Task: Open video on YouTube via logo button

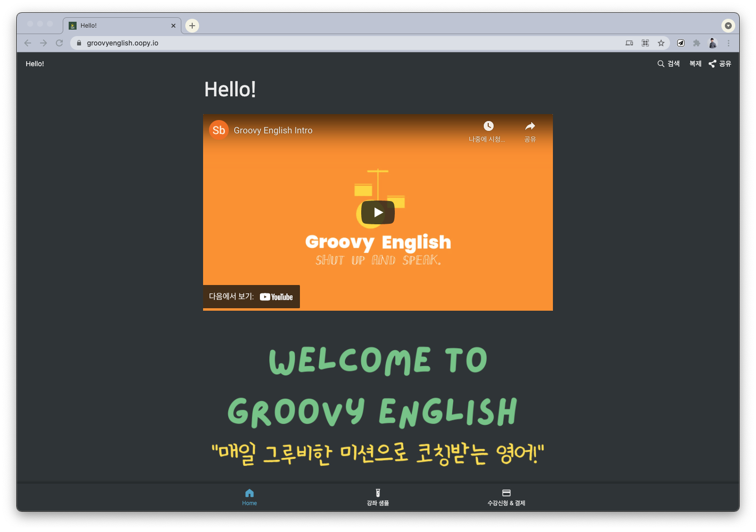Action: (276, 297)
